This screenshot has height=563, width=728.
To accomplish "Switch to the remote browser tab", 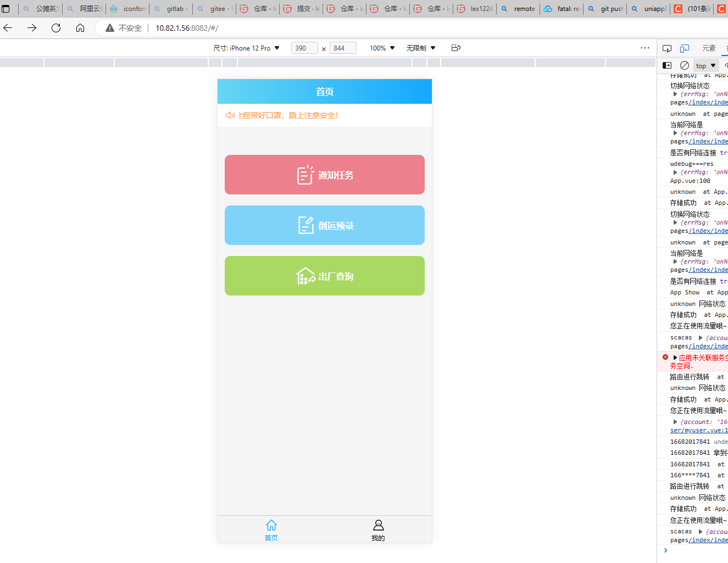I will (x=519, y=9).
